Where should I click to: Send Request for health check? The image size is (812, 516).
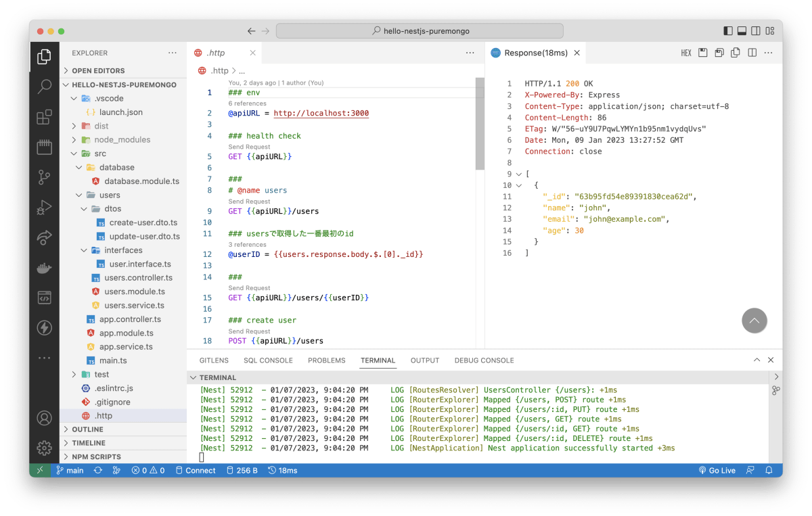[249, 147]
